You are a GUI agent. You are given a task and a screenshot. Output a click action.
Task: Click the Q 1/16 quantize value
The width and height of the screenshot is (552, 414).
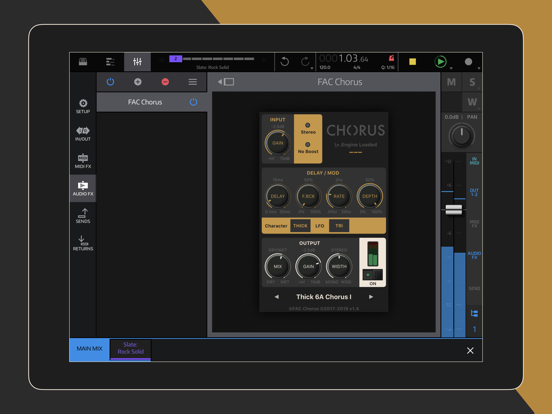(x=388, y=68)
